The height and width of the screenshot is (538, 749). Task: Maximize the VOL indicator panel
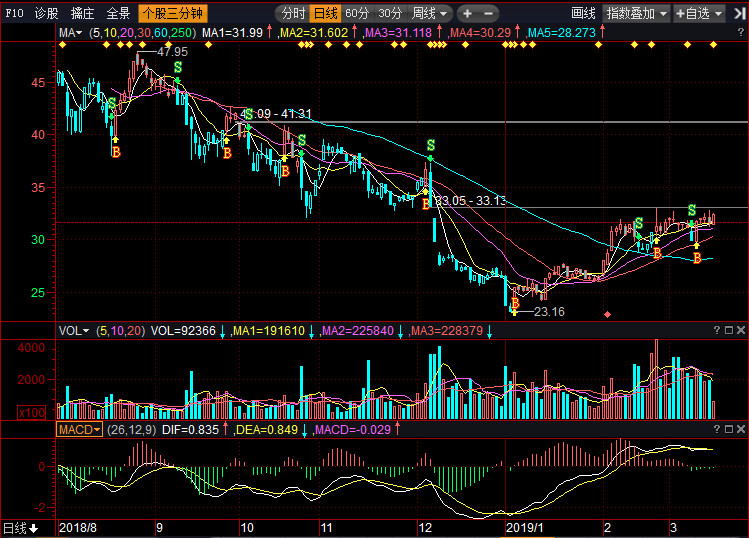tap(729, 330)
